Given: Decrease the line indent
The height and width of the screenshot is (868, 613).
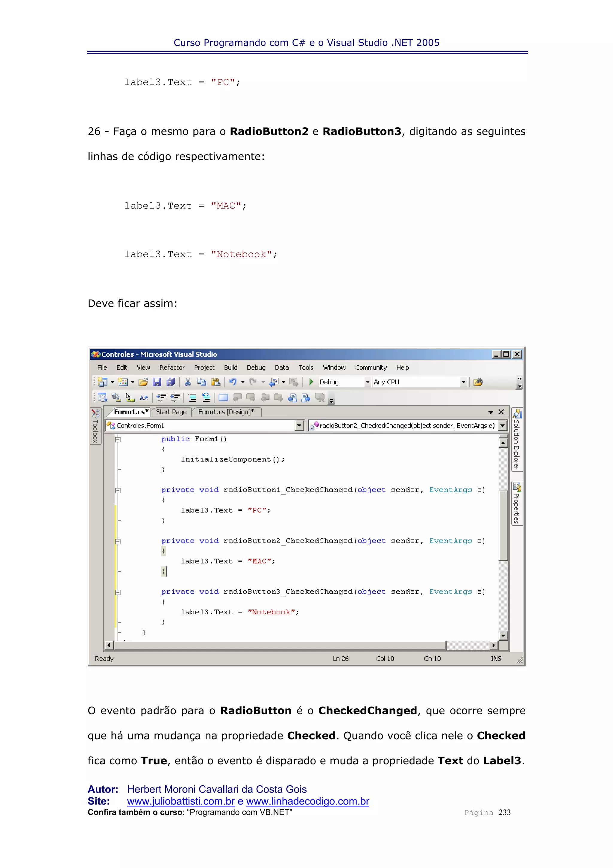Looking at the screenshot, I should click(161, 397).
